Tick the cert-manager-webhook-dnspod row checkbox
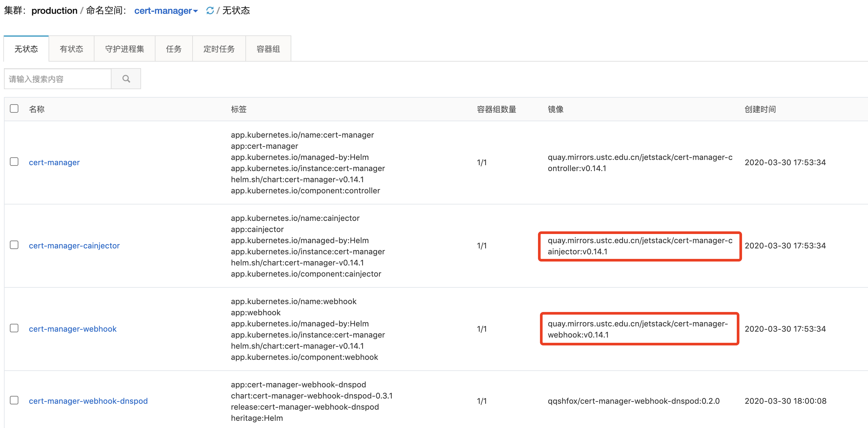 [14, 400]
